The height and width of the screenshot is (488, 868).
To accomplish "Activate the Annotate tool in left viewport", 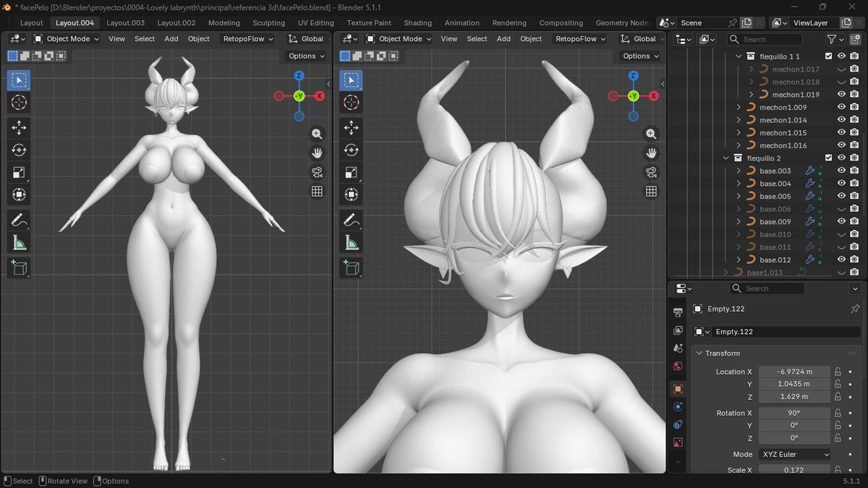I will pos(19,220).
